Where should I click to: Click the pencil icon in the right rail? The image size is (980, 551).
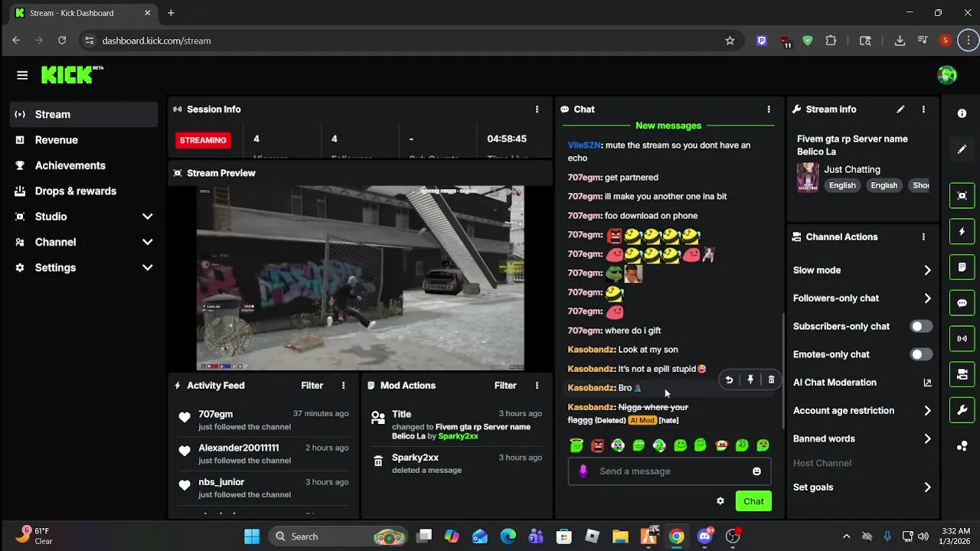[962, 149]
